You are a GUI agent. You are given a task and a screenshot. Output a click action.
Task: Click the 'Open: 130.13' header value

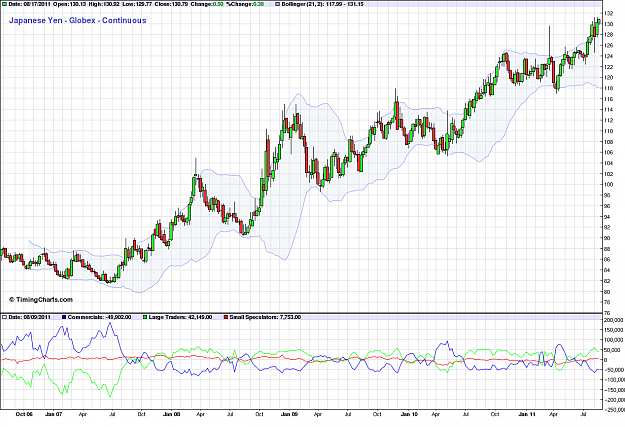click(x=71, y=4)
